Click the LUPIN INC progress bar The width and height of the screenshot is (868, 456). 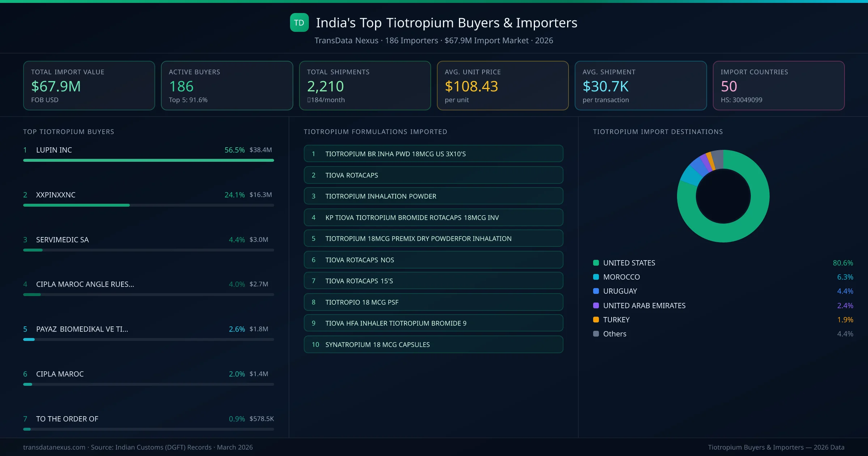click(148, 160)
